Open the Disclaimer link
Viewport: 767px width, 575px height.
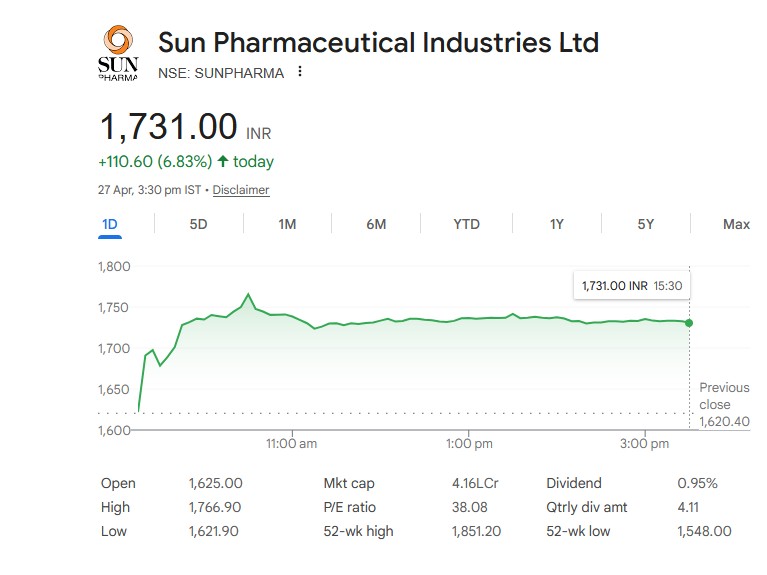pos(241,190)
